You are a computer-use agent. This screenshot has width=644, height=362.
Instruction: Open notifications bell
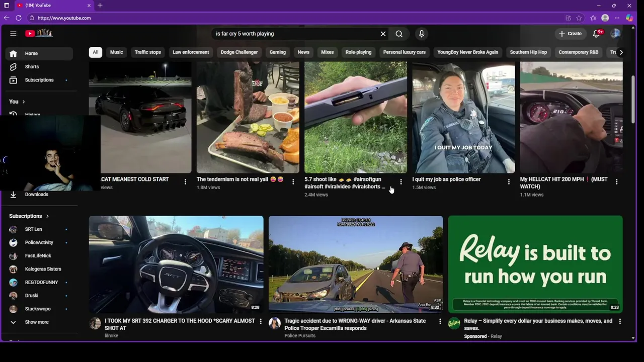pyautogui.click(x=597, y=34)
